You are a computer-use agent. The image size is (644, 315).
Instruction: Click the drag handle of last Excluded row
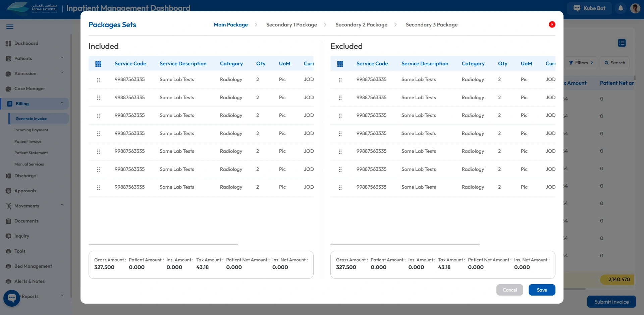(x=340, y=188)
